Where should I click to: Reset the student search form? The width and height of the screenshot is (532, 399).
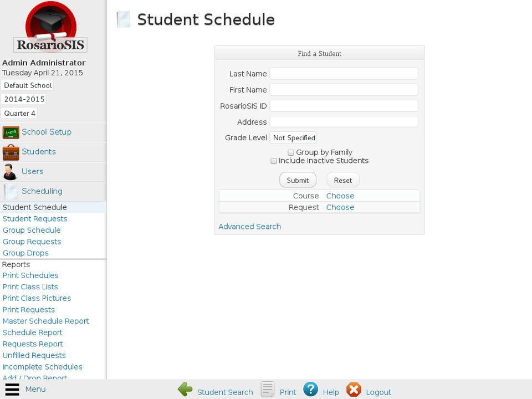tap(342, 180)
